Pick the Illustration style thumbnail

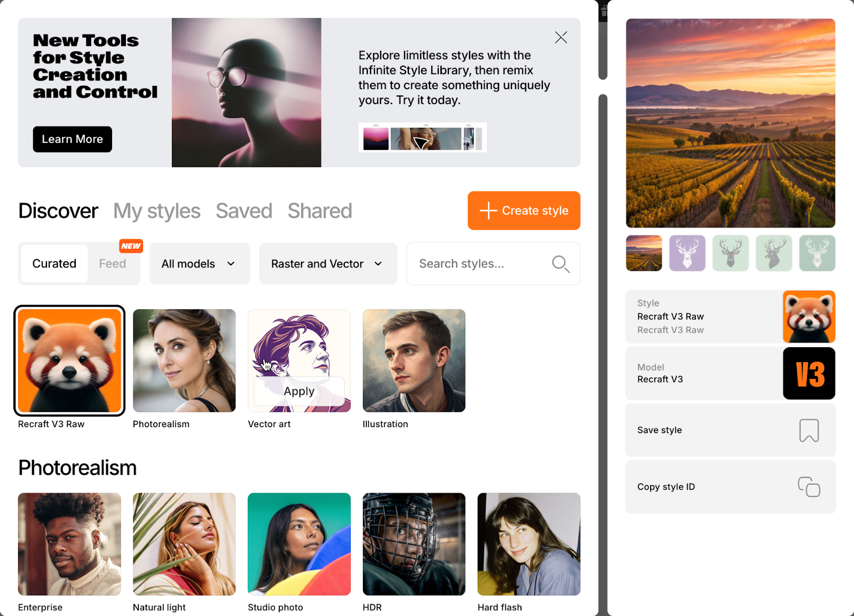click(414, 361)
